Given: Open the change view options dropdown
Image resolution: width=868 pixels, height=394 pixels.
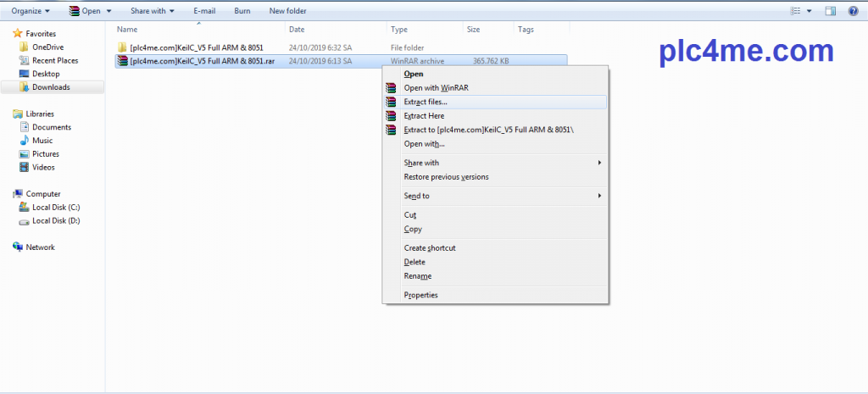Looking at the screenshot, I should click(810, 11).
